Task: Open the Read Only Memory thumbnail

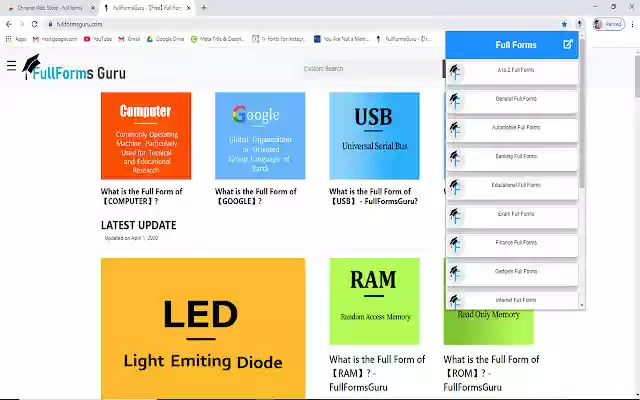Action: pyautogui.click(x=489, y=327)
